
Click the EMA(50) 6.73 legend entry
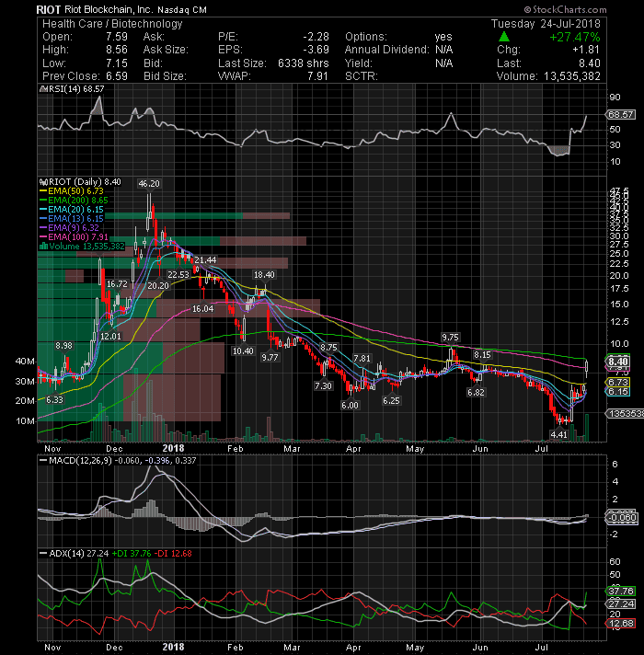click(72, 191)
